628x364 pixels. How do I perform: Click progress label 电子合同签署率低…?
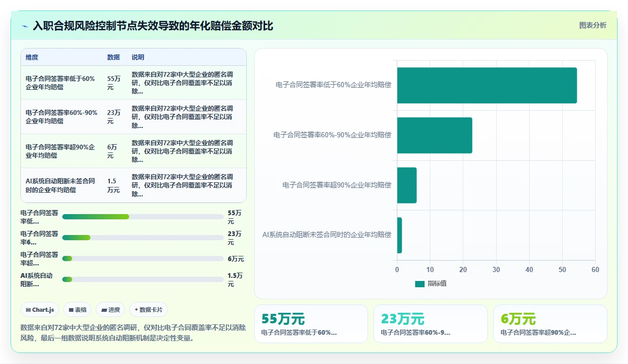click(x=39, y=217)
